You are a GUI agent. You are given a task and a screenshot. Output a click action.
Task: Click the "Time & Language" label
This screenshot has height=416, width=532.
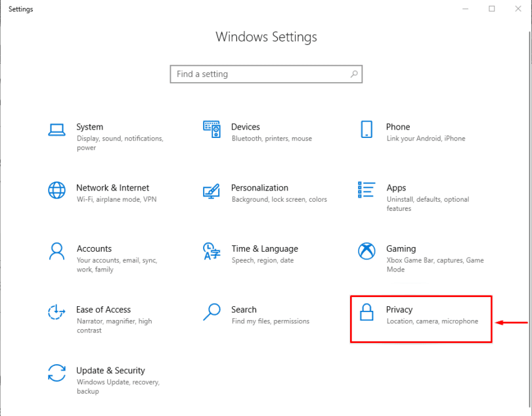[x=265, y=249]
